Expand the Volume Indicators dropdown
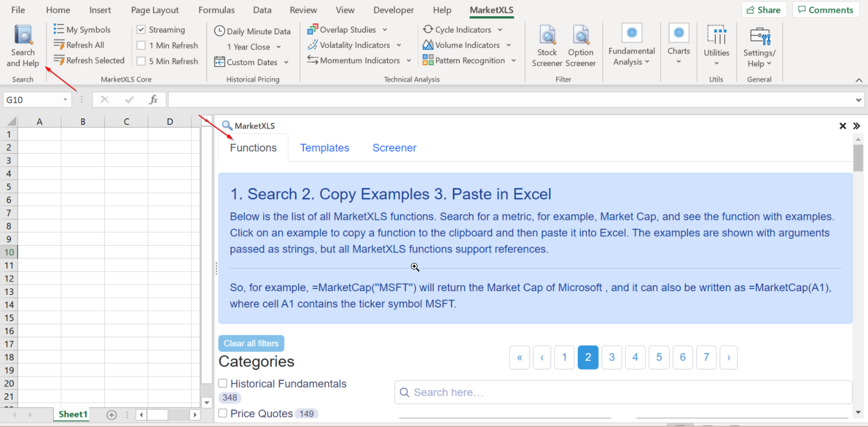The width and height of the screenshot is (868, 427). [x=509, y=45]
